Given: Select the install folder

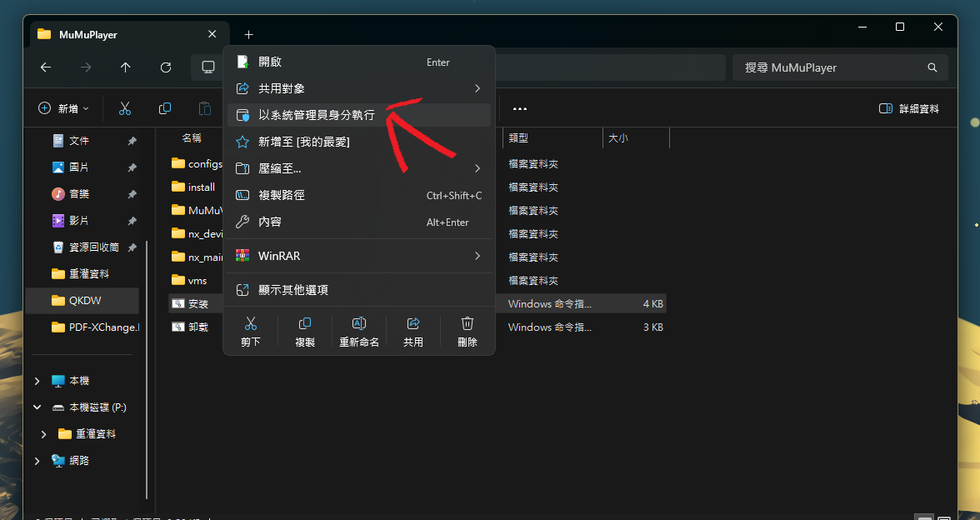Looking at the screenshot, I should [195, 187].
